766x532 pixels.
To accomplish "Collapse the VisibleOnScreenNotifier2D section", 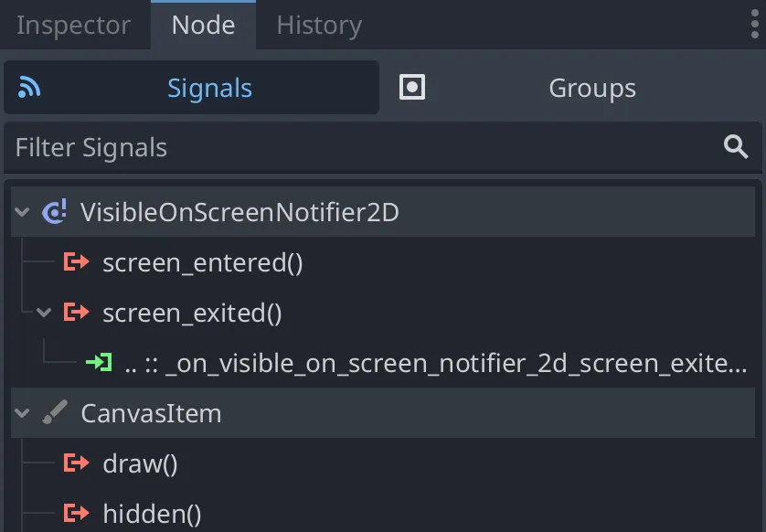I will click(22, 213).
